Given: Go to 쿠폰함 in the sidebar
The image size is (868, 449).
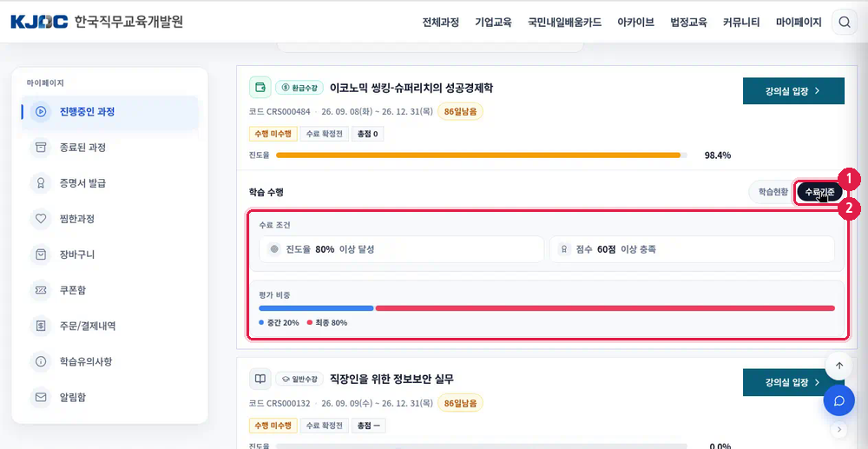Looking at the screenshot, I should pos(110,290).
